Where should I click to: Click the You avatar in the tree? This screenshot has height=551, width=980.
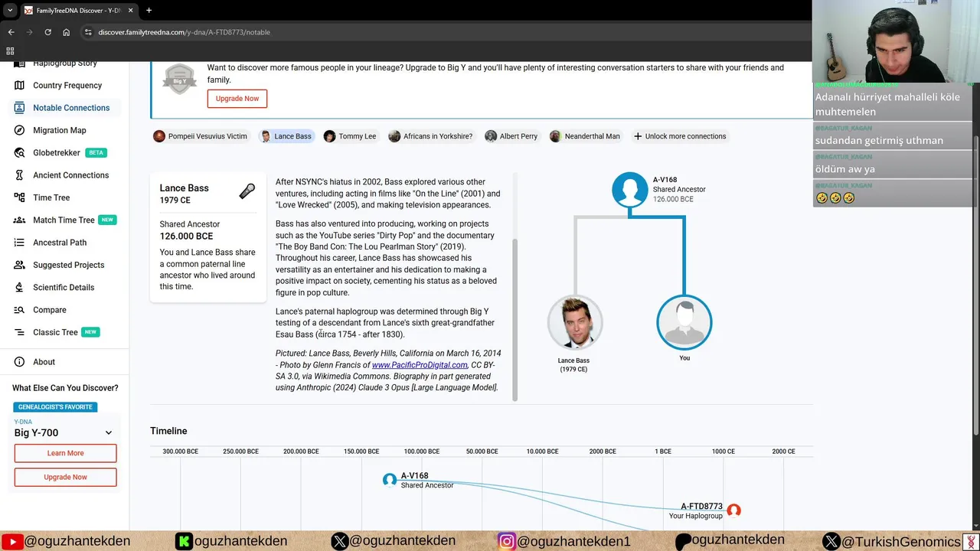[x=684, y=322]
